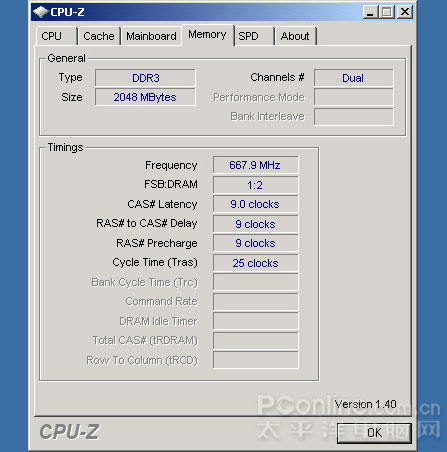Click the CAS# Latency label

162,204
